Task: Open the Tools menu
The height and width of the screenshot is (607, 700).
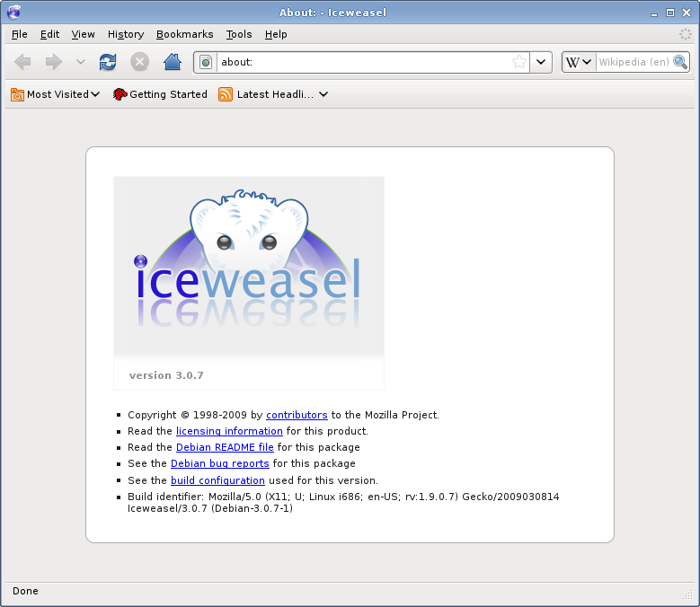Action: tap(239, 34)
